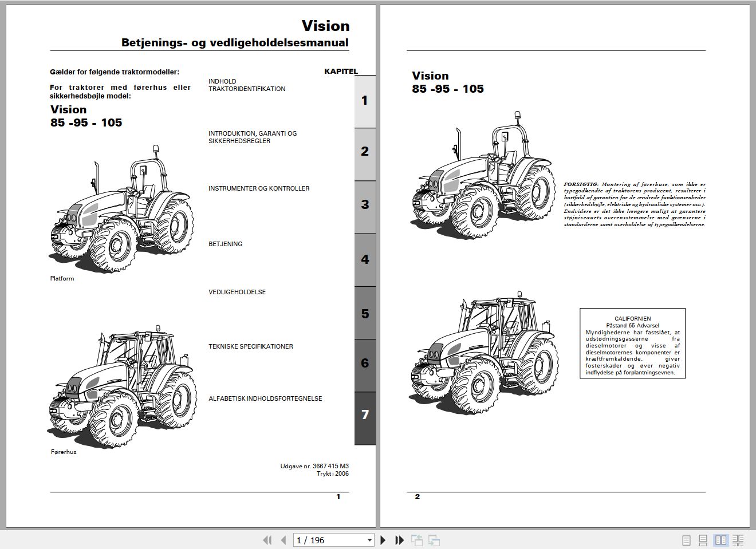The height and width of the screenshot is (549, 756).
Task: Click chapter tab 7
Action: pyautogui.click(x=365, y=418)
